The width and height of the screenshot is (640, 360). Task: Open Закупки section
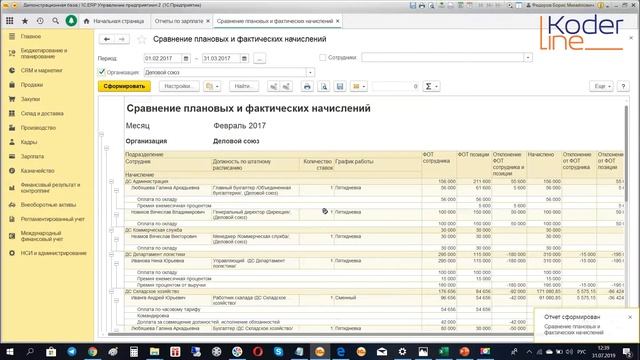[30, 99]
